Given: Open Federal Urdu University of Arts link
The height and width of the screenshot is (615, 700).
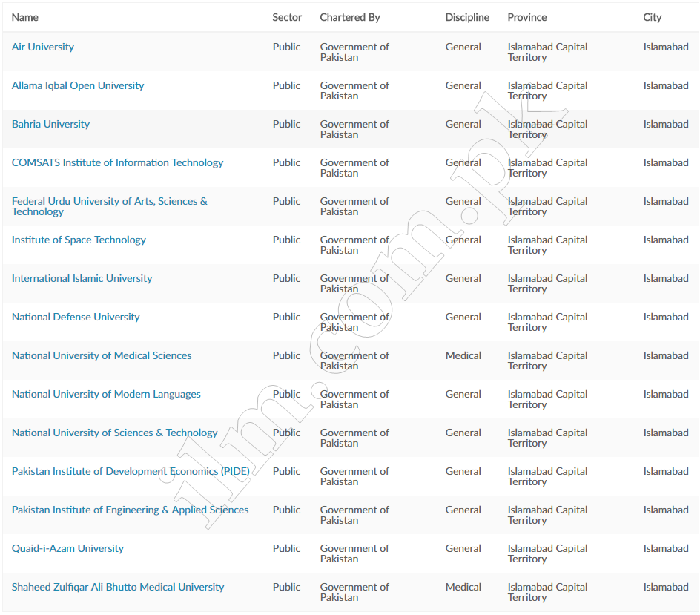Looking at the screenshot, I should click(x=110, y=206).
